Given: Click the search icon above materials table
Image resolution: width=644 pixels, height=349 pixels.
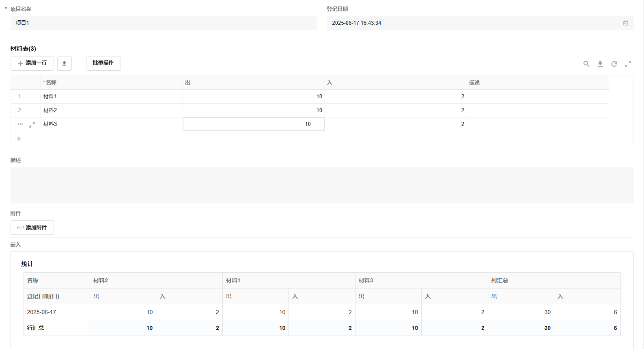Looking at the screenshot, I should [x=586, y=64].
